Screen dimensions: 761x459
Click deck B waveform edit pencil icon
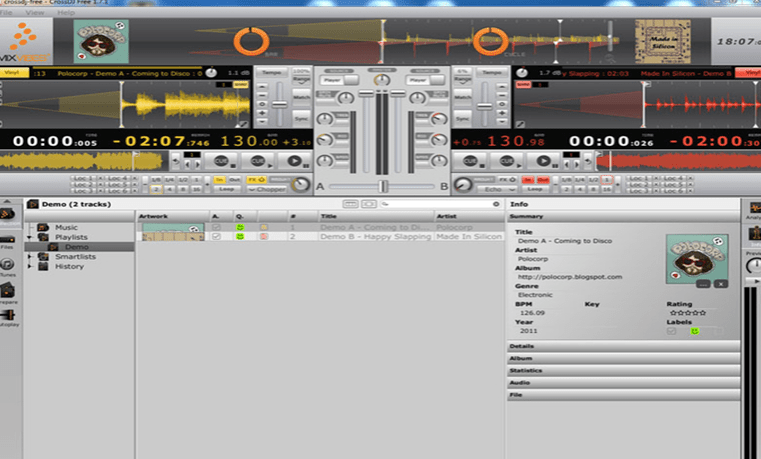click(x=520, y=124)
